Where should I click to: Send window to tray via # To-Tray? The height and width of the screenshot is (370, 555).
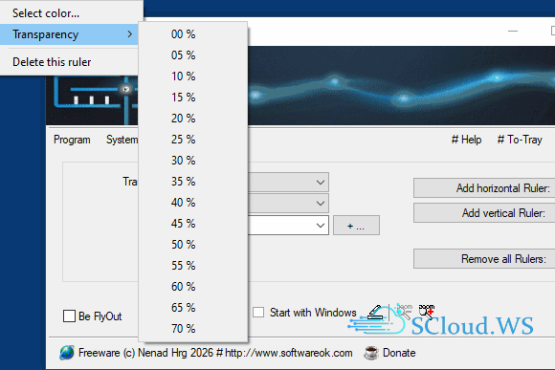pyautogui.click(x=520, y=140)
